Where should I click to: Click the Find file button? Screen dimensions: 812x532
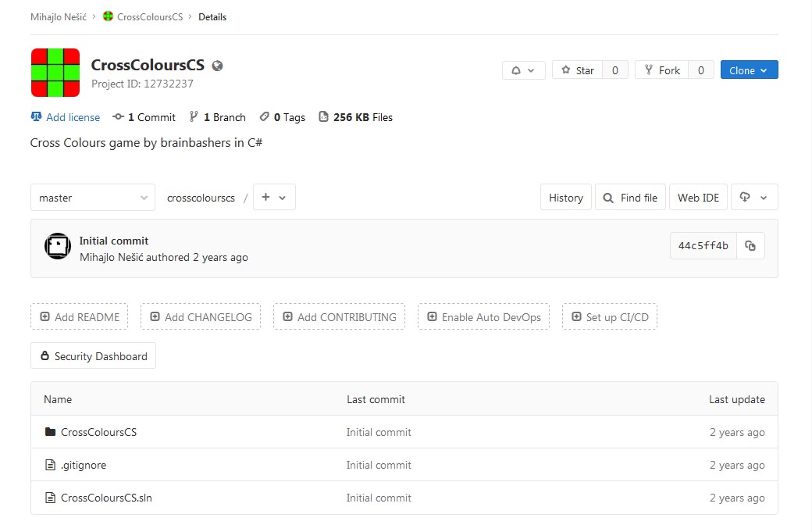tap(630, 198)
